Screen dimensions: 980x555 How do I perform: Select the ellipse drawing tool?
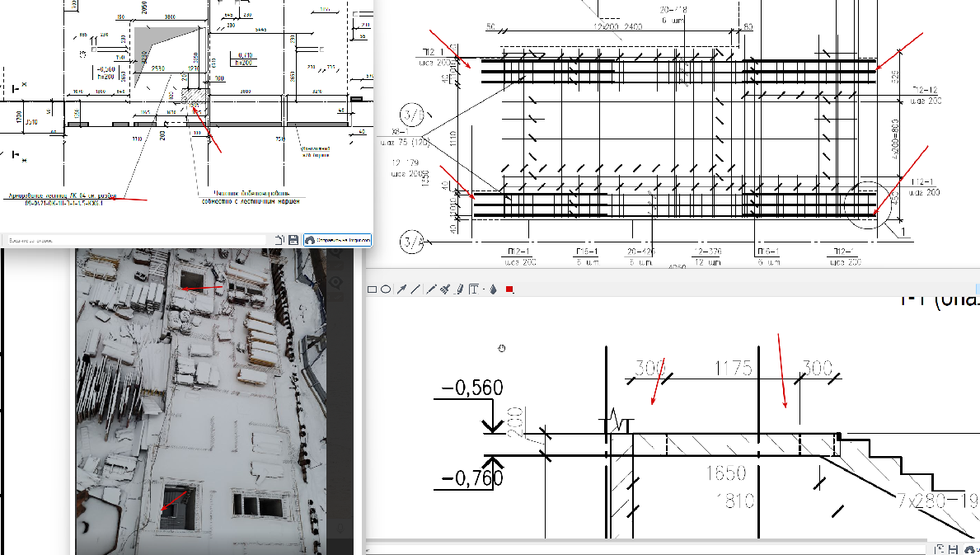click(x=386, y=289)
